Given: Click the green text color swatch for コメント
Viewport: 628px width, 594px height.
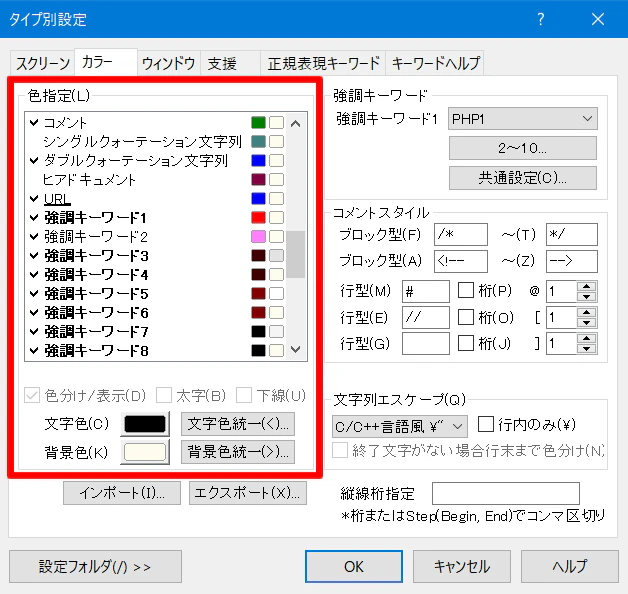Looking at the screenshot, I should point(258,123).
